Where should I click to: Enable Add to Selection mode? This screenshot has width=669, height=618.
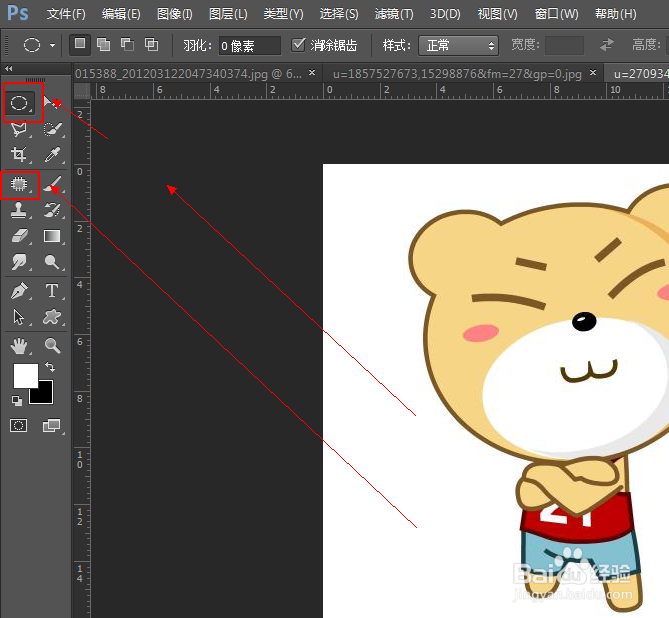(104, 44)
